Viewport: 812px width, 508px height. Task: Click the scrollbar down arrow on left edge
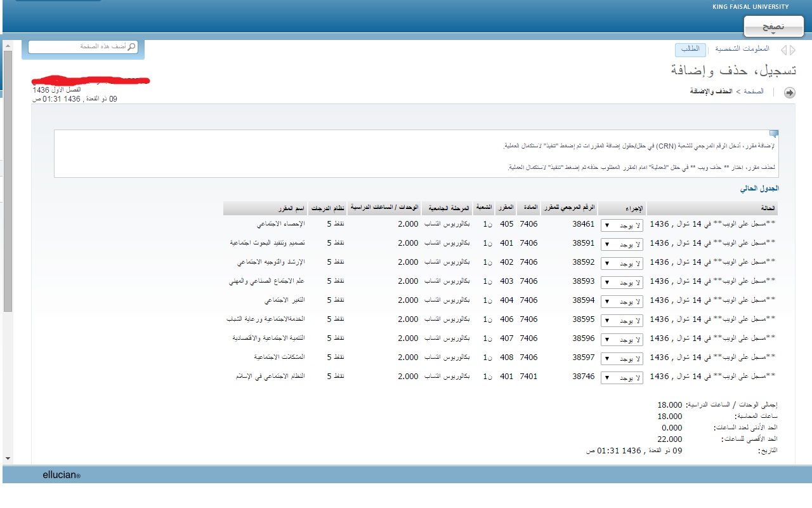[8, 458]
